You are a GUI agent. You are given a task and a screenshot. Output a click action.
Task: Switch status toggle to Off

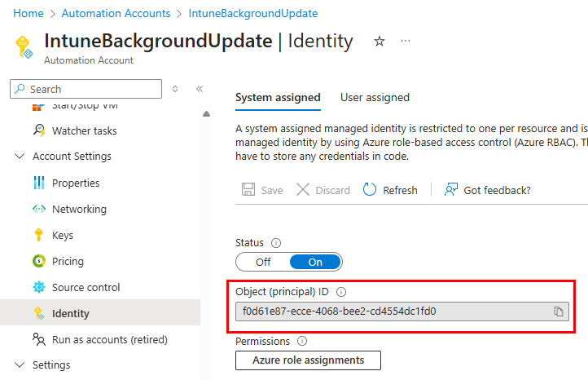(x=263, y=262)
